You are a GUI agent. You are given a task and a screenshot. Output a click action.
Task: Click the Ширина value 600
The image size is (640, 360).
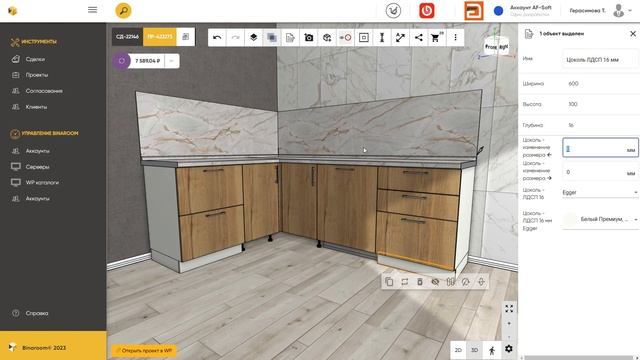pyautogui.click(x=573, y=84)
